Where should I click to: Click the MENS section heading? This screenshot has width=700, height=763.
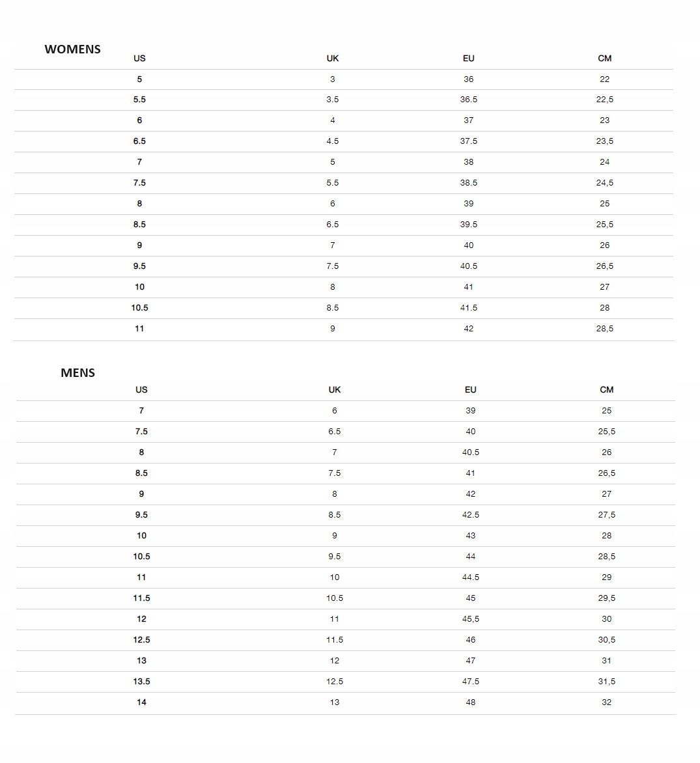coord(77,373)
